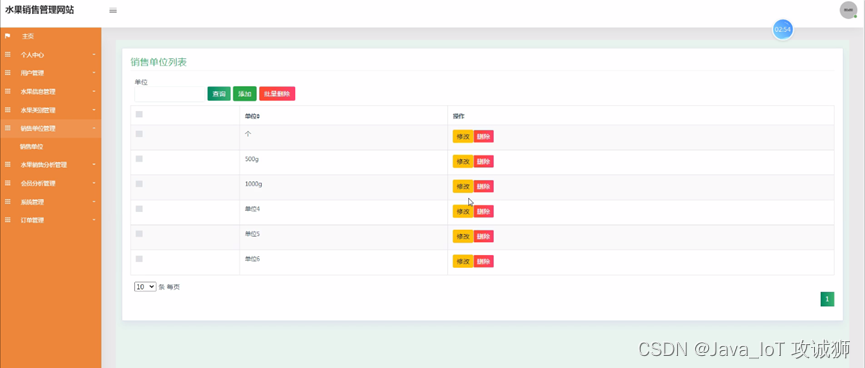Click the red 批量删除 button
865x368 pixels.
tap(277, 94)
